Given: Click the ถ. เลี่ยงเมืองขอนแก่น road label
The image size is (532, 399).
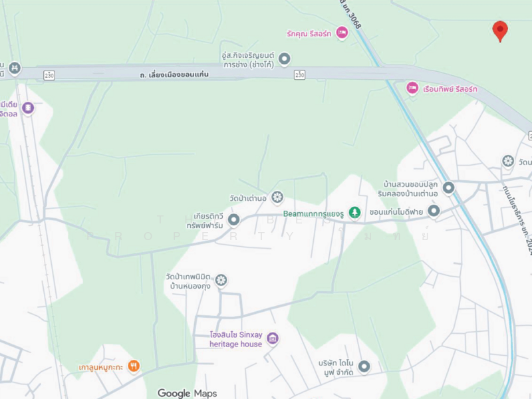Looking at the screenshot, I should pos(174,74).
